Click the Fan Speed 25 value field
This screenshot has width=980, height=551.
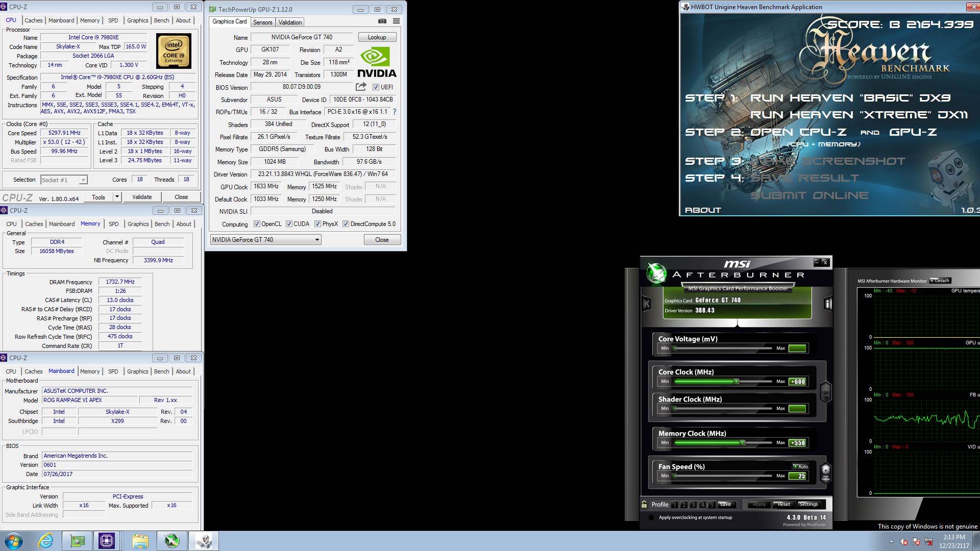point(797,476)
